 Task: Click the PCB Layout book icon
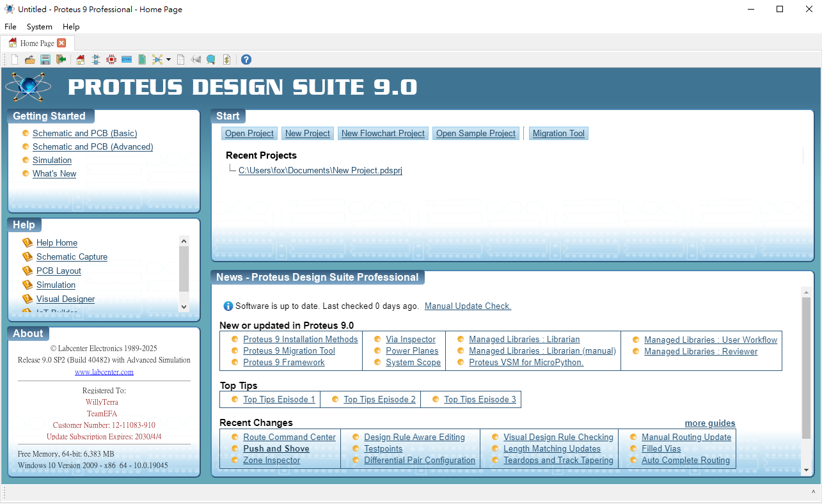[27, 271]
